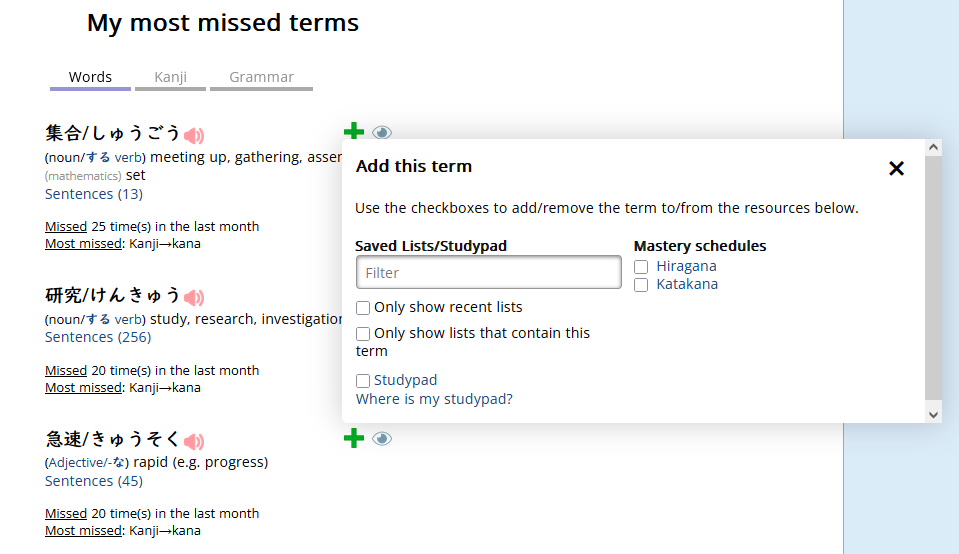959x554 pixels.
Task: Play audio for 急速 きゅうそく
Action: tap(194, 441)
